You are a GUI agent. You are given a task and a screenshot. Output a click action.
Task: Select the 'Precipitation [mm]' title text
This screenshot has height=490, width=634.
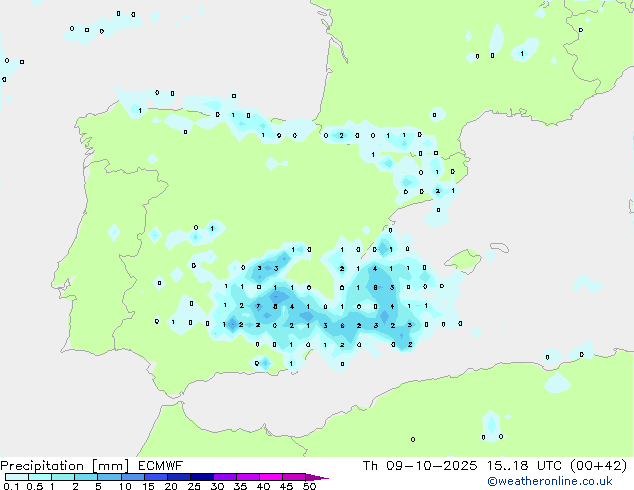65,466
